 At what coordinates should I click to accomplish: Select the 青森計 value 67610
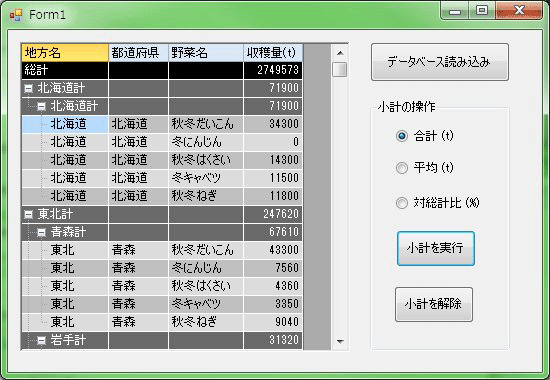[x=273, y=232]
